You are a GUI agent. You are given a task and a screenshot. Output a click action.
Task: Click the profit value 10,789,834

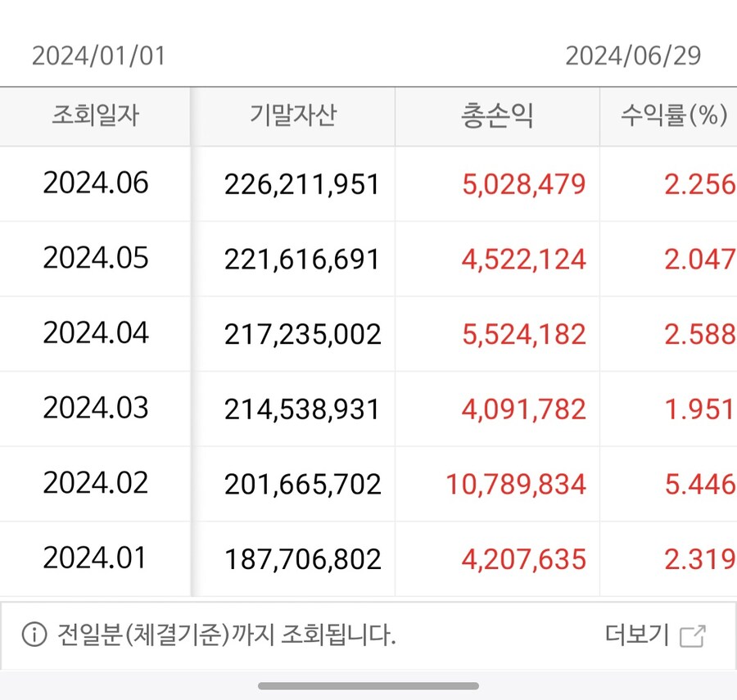[x=516, y=484]
